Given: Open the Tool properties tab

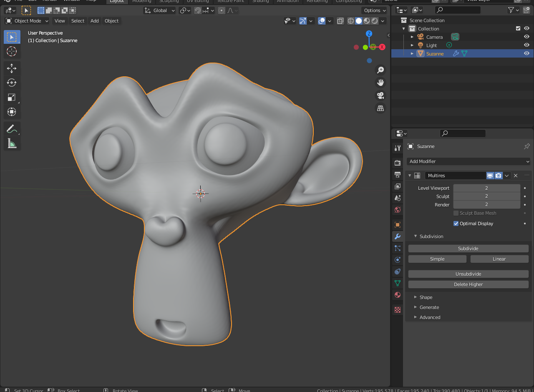Looking at the screenshot, I should point(398,148).
